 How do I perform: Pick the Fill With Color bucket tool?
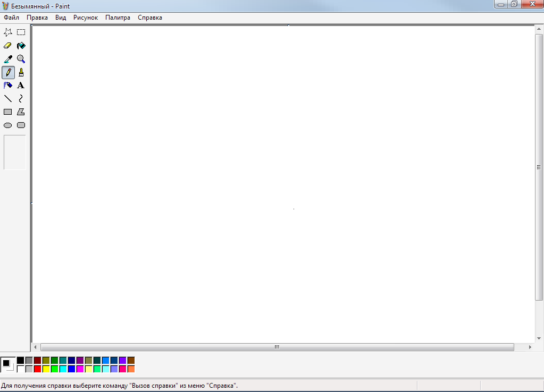click(21, 46)
